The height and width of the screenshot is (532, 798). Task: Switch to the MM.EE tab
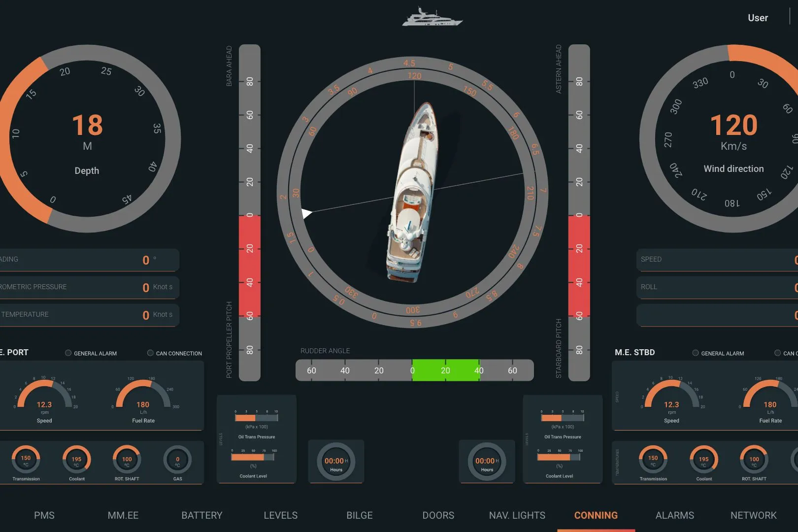(123, 515)
